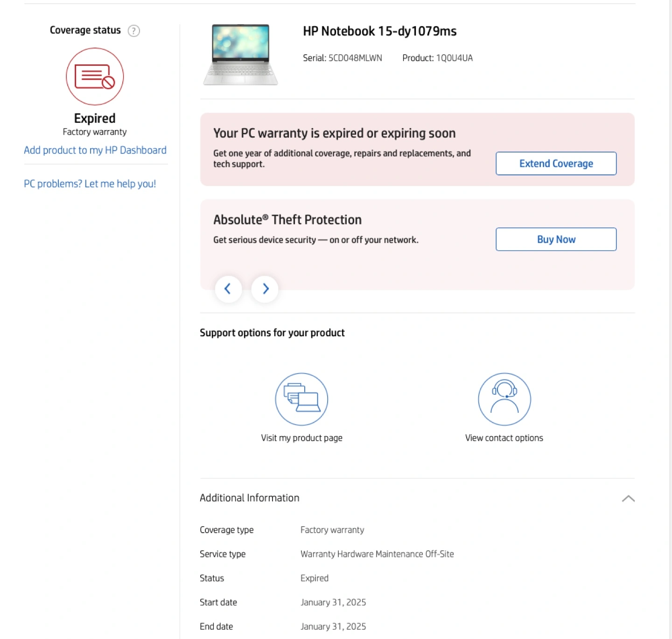Click the warranty expired or expiring soon heading

pos(335,133)
